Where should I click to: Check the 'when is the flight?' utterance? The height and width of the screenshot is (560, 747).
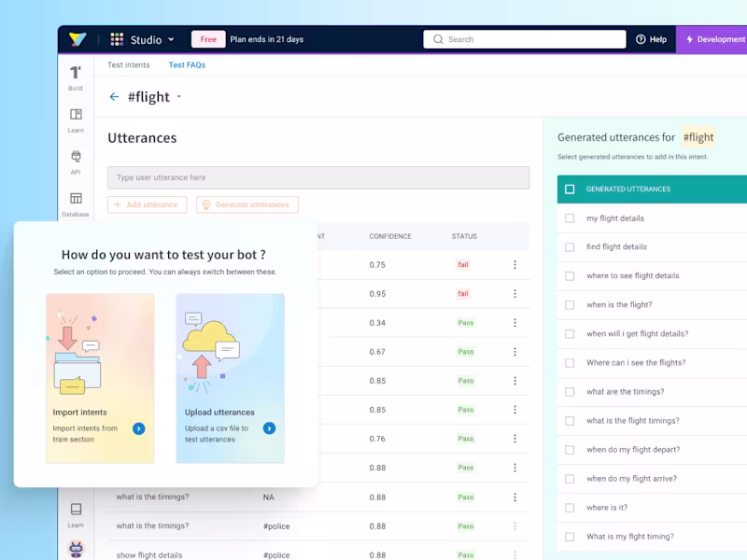(570, 305)
